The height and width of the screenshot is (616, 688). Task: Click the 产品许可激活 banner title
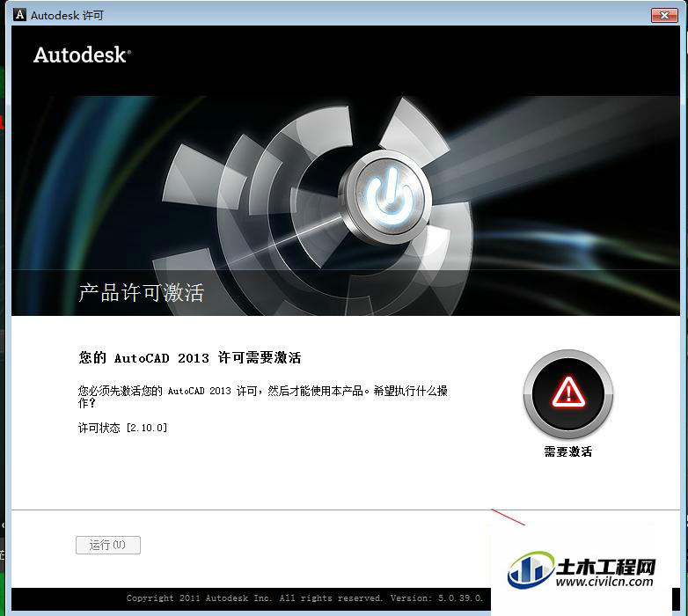(x=142, y=292)
